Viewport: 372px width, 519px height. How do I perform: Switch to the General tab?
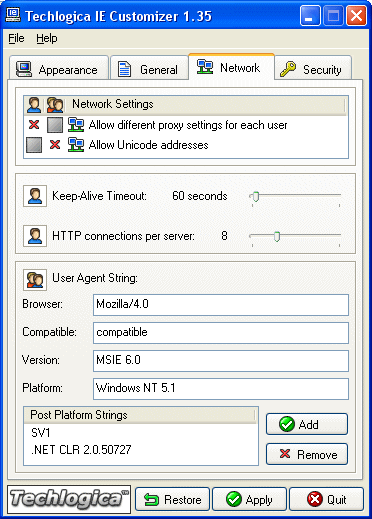click(149, 68)
